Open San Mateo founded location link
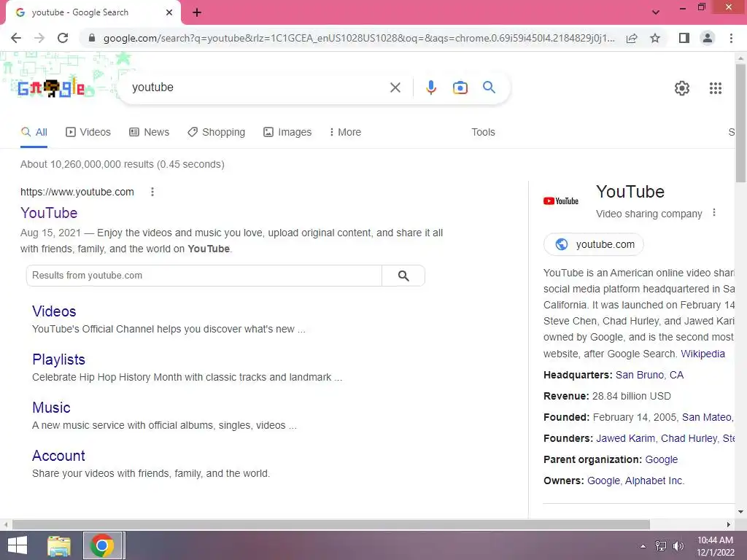Viewport: 747px width, 560px height. click(x=708, y=417)
